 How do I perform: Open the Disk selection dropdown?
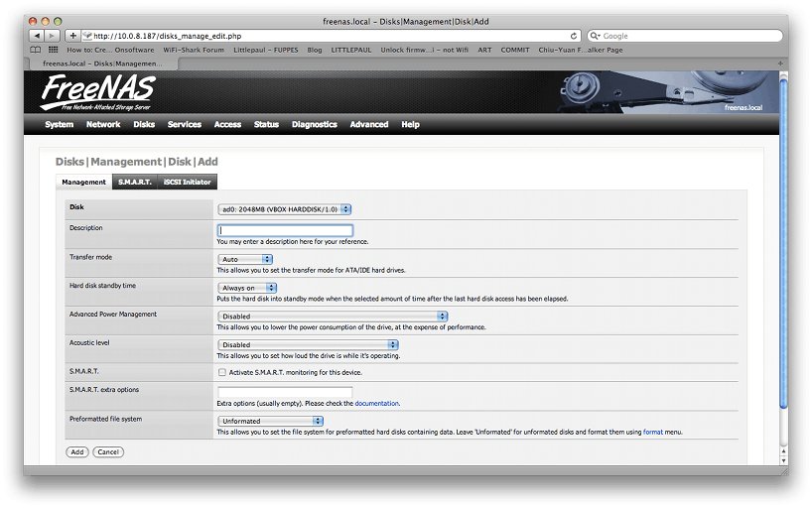point(284,209)
